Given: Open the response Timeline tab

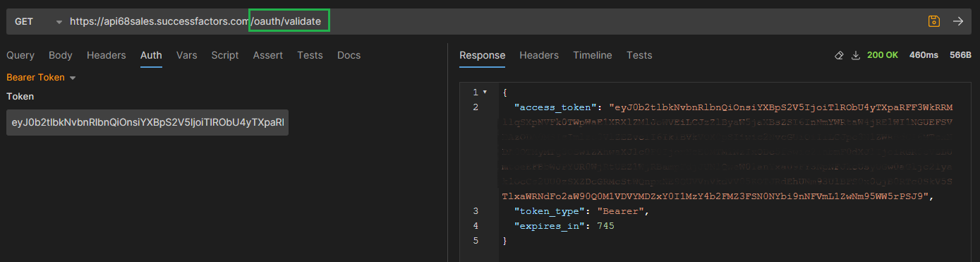Looking at the screenshot, I should pos(593,55).
